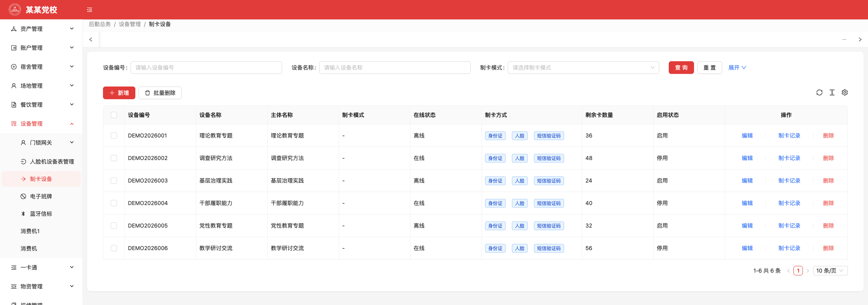The image size is (868, 305).
Task: Open the 场地管理 menu
Action: click(x=41, y=86)
